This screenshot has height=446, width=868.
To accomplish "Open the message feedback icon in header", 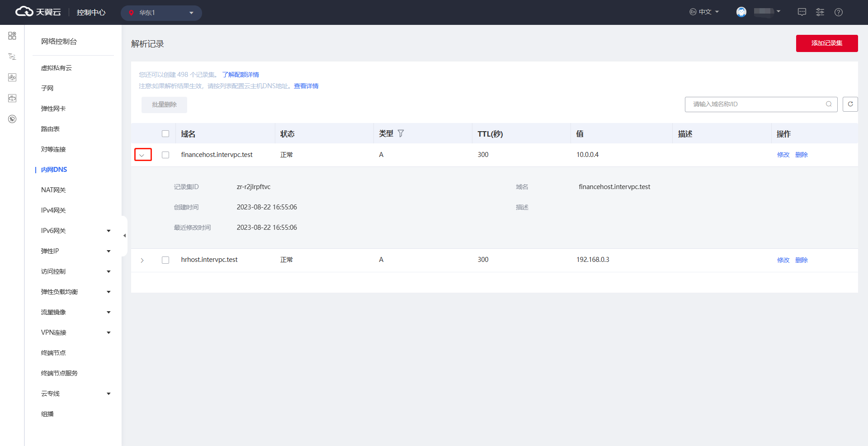I will point(802,12).
